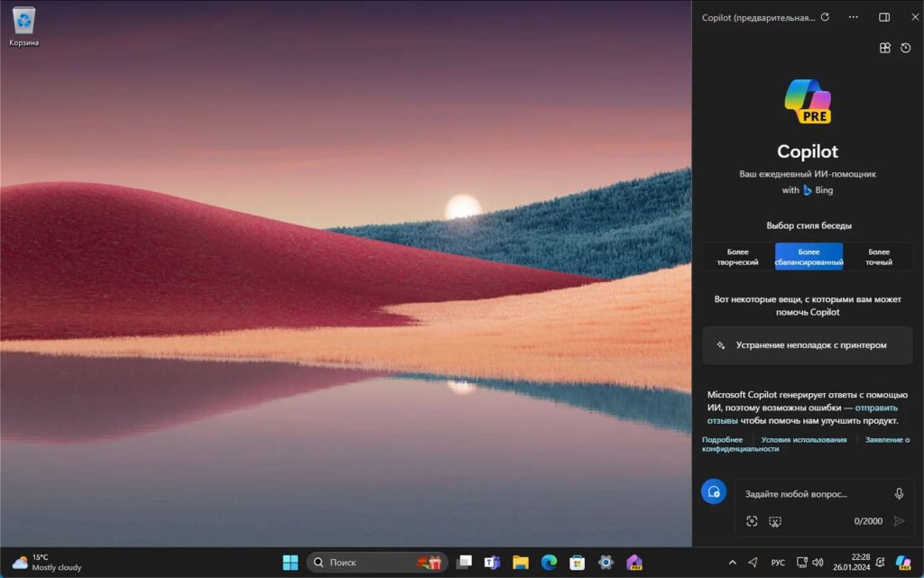This screenshot has width=924, height=578.
Task: Refresh the Copilot panel
Action: click(825, 17)
